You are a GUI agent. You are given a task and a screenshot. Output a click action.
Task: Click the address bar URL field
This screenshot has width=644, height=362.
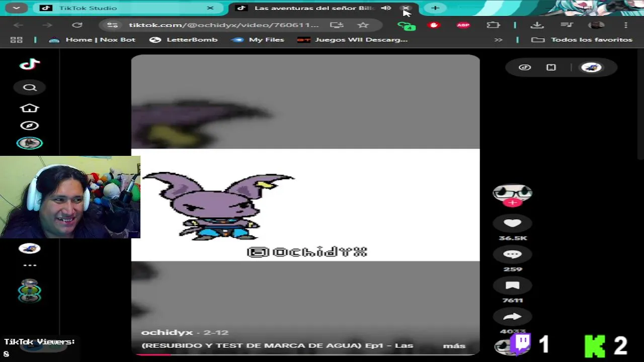click(223, 25)
